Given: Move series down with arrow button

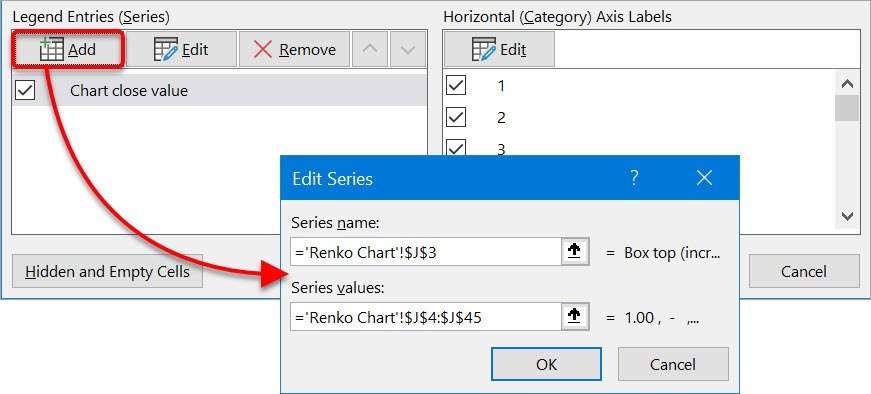Looking at the screenshot, I should (408, 49).
